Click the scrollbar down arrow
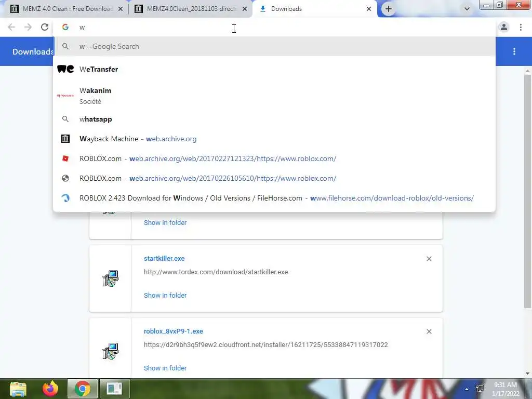 click(x=527, y=374)
